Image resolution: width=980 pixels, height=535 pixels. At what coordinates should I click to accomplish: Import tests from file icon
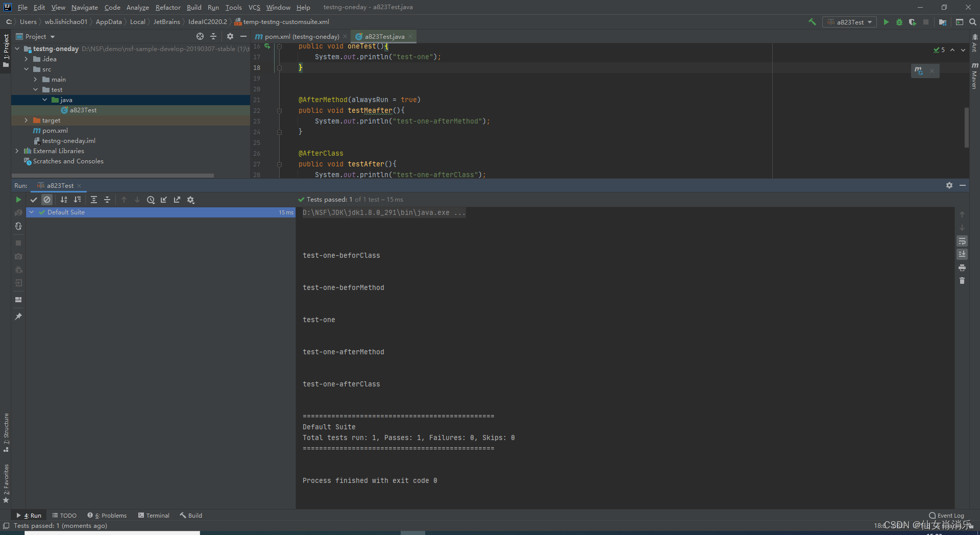pyautogui.click(x=164, y=200)
